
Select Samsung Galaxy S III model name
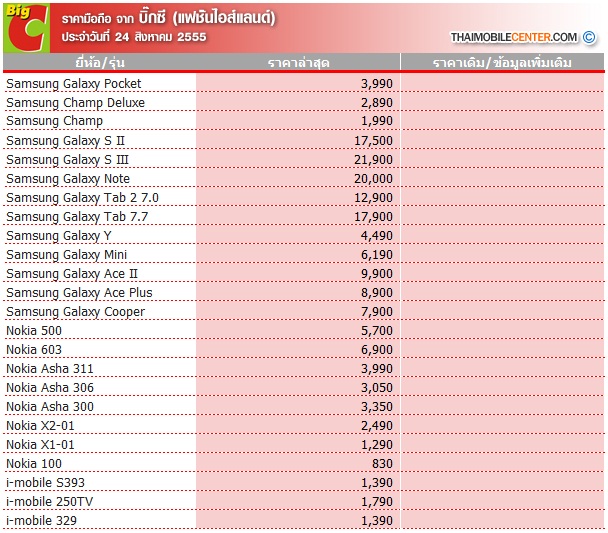[x=67, y=160]
